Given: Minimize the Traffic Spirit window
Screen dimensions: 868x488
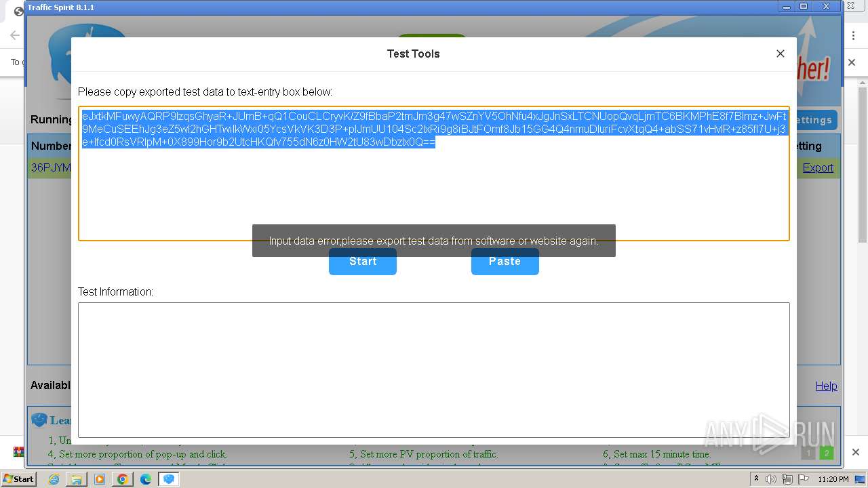Looking at the screenshot, I should pyautogui.click(x=787, y=6).
